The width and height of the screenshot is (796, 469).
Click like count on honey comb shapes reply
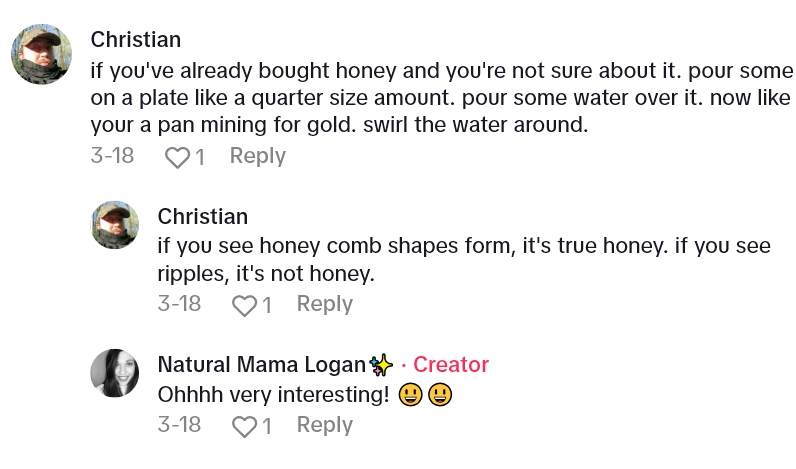(x=267, y=305)
